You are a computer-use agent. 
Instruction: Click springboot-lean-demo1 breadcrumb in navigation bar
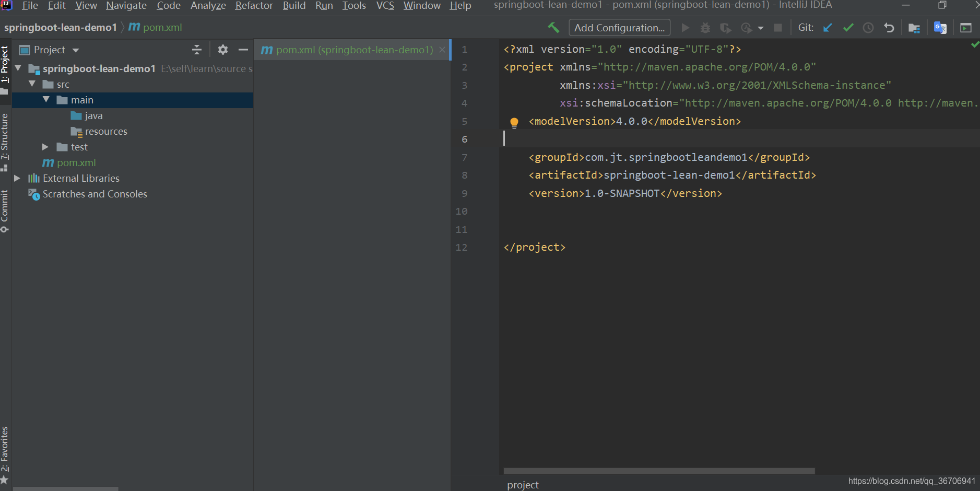(60, 27)
